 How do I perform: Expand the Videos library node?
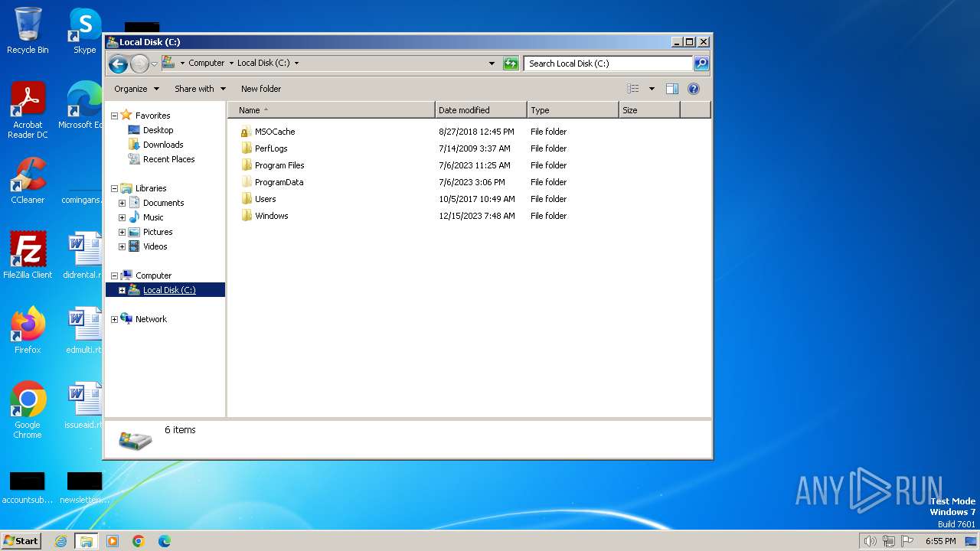[122, 246]
